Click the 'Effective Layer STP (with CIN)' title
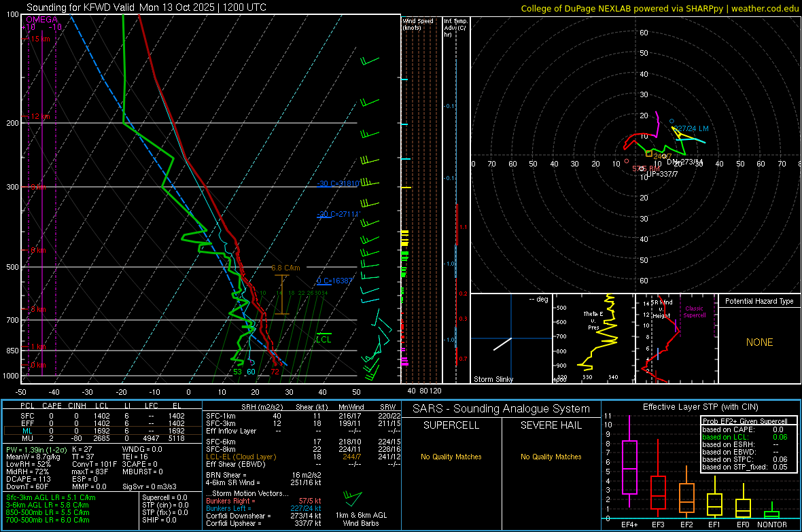802x532 pixels. pyautogui.click(x=700, y=407)
